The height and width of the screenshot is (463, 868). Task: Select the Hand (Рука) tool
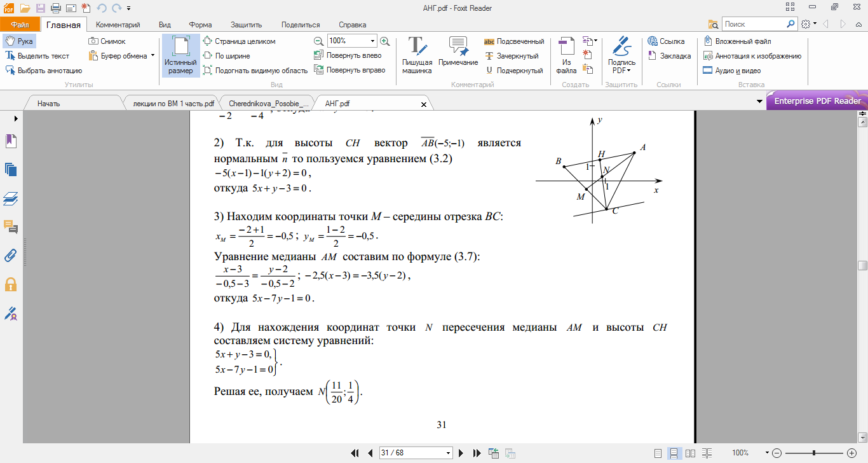(19, 41)
